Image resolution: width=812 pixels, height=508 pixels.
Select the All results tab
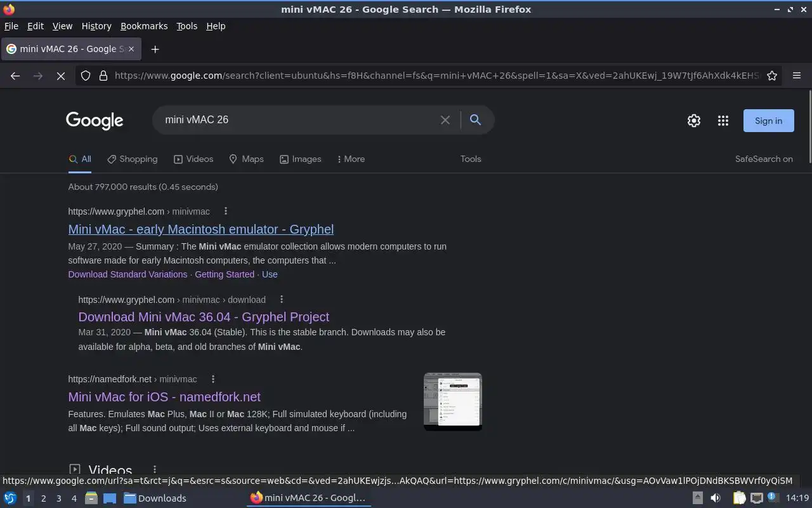coord(80,159)
